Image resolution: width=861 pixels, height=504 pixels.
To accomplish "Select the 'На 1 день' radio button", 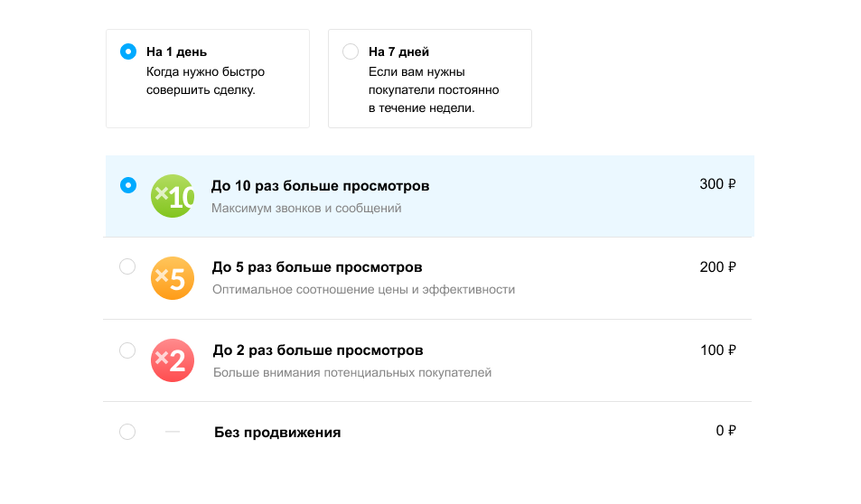I will tap(128, 51).
